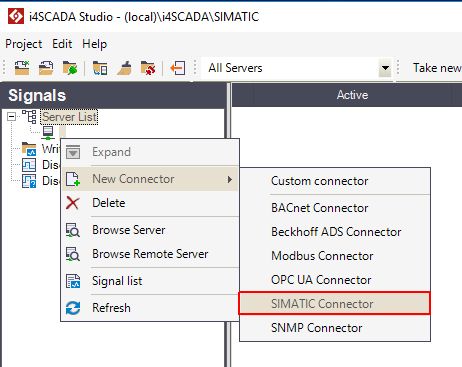Viewport: 462px width, 367px height.
Task: Click the red X Delete icon
Action: coord(73,203)
